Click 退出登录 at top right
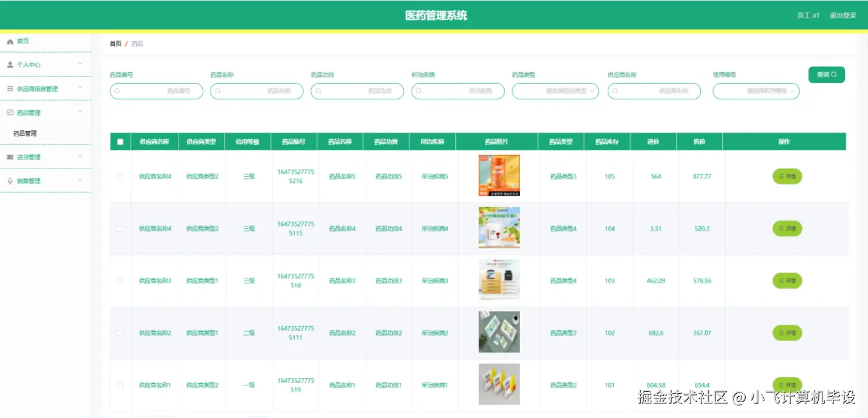This screenshot has width=868, height=418. [843, 15]
